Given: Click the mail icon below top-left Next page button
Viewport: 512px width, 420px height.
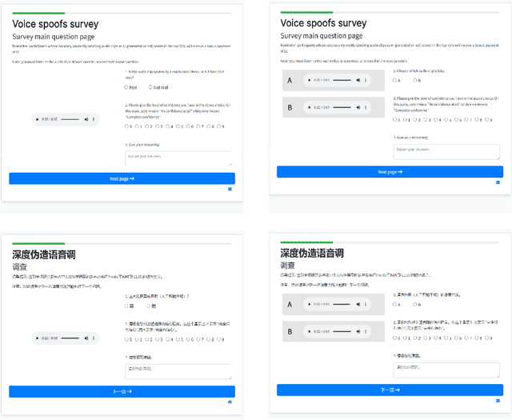Looking at the screenshot, I should pos(230,190).
